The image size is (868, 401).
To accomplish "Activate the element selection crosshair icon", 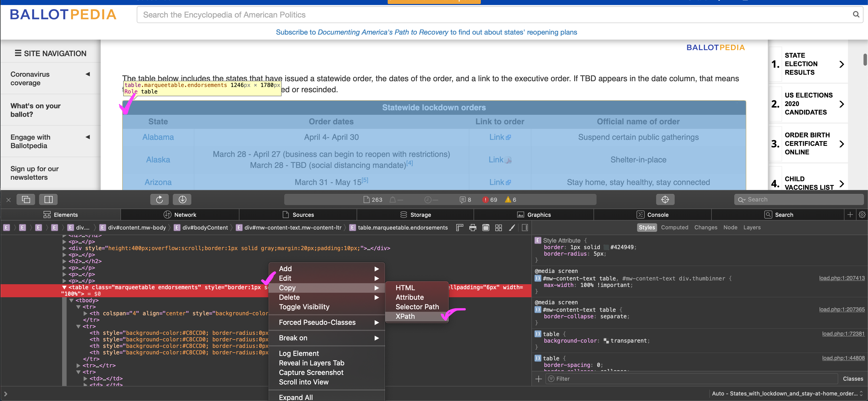I will click(665, 199).
